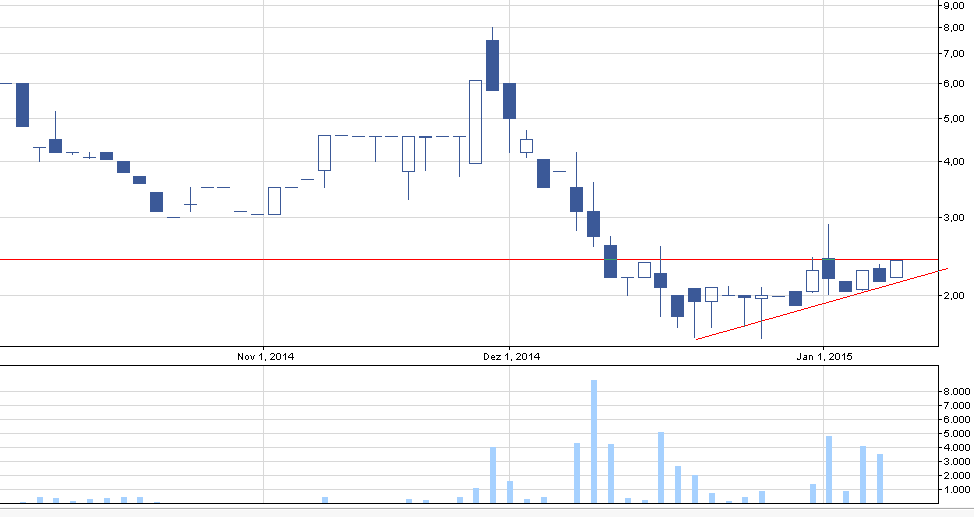
Task: Click the 3,00 price axis label
Action: coord(953,217)
